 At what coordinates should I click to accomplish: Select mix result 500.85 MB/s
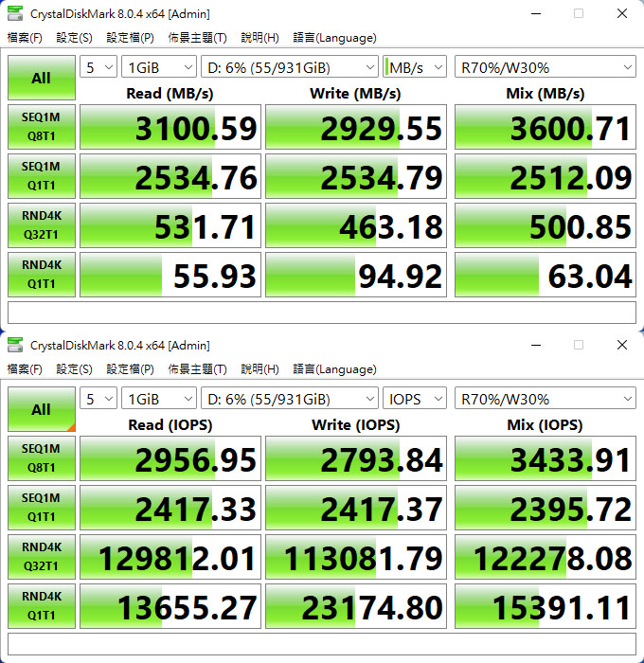(x=546, y=225)
